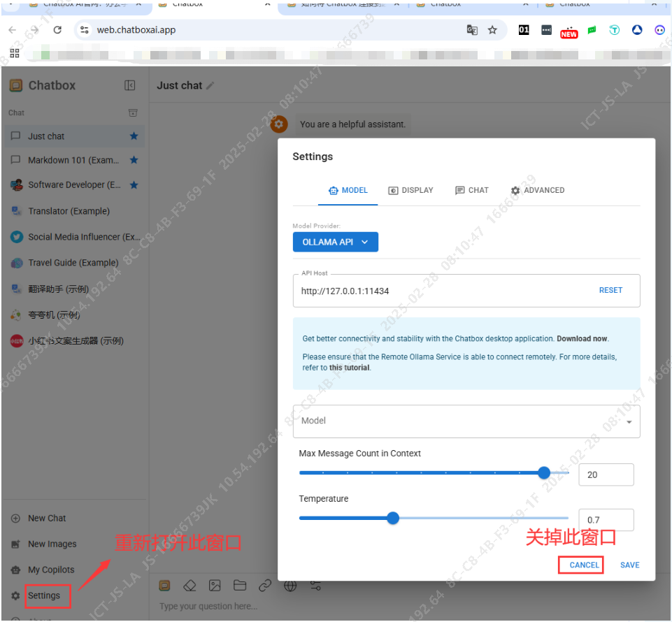Attach an image using the picture icon

click(x=215, y=586)
